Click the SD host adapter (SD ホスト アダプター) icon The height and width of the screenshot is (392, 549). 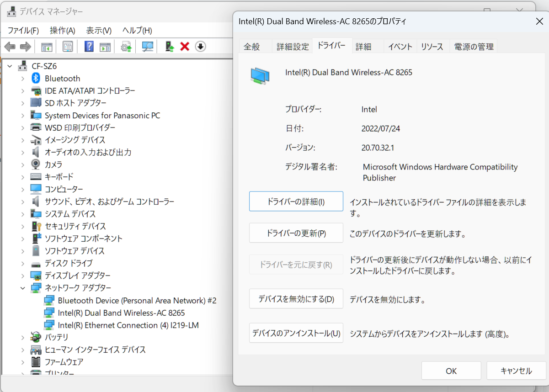click(x=36, y=103)
